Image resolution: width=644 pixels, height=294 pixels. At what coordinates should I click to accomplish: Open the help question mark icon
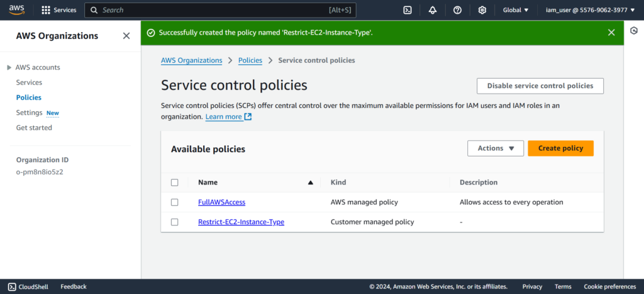457,10
